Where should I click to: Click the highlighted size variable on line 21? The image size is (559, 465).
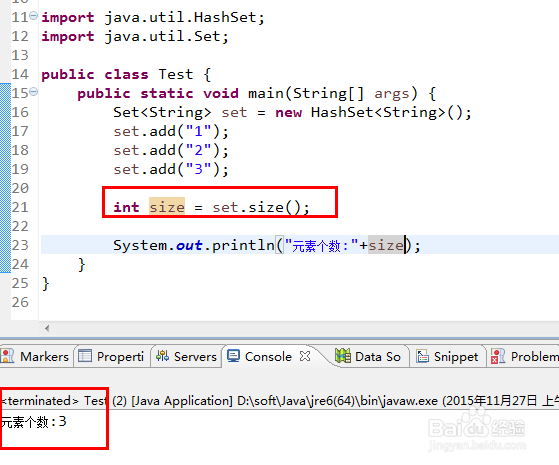point(167,207)
